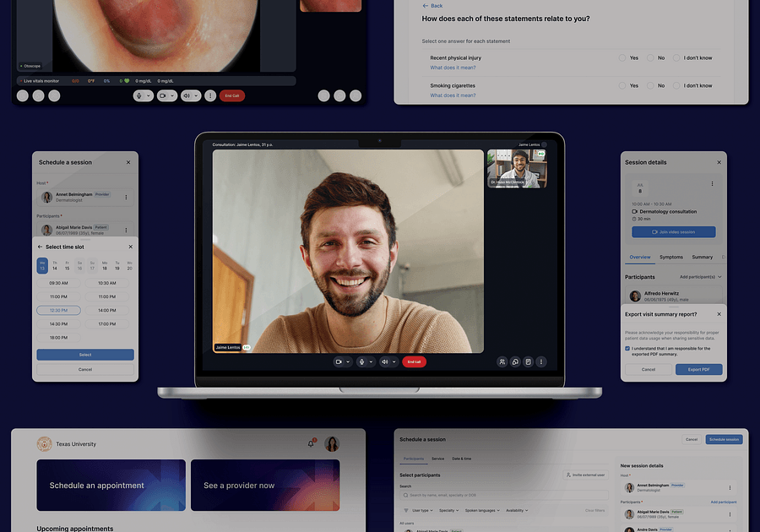Open the Spoken languages filter dropdown
This screenshot has width=760, height=532.
[x=483, y=510]
